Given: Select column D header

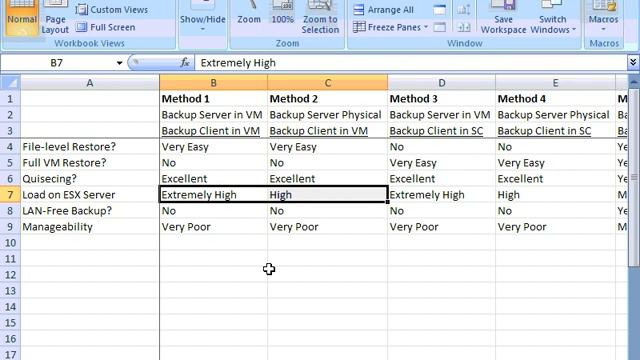Looking at the screenshot, I should pos(442,83).
